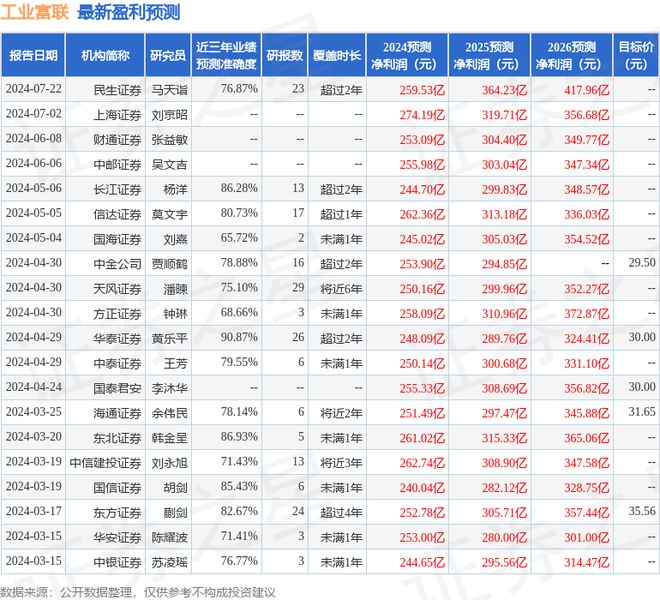Click the 中信建投证券 institution cell
The width and height of the screenshot is (660, 600).
point(105,462)
